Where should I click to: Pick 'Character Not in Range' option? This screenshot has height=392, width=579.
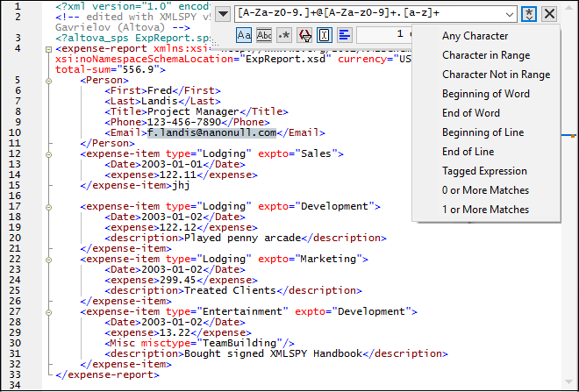click(497, 75)
